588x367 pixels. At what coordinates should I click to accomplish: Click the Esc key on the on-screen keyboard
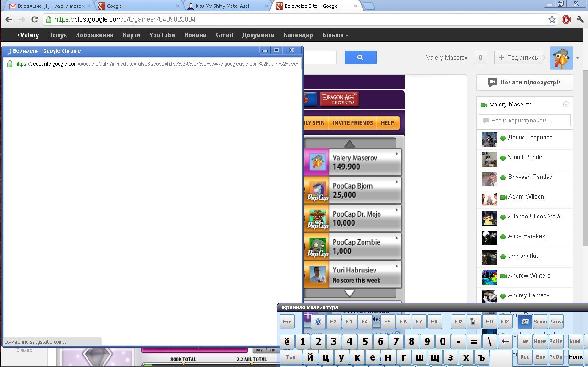287,322
